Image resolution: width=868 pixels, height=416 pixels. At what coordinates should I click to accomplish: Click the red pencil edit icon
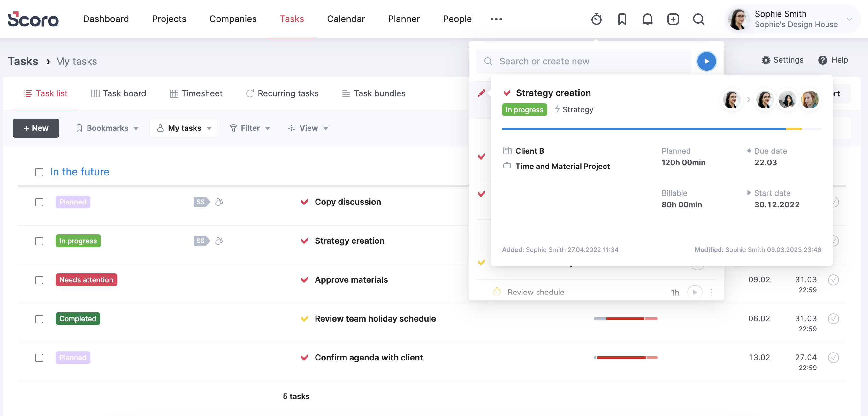(x=482, y=93)
